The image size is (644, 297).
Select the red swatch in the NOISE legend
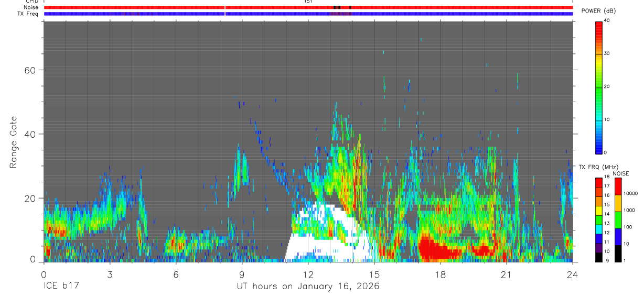[618, 186]
